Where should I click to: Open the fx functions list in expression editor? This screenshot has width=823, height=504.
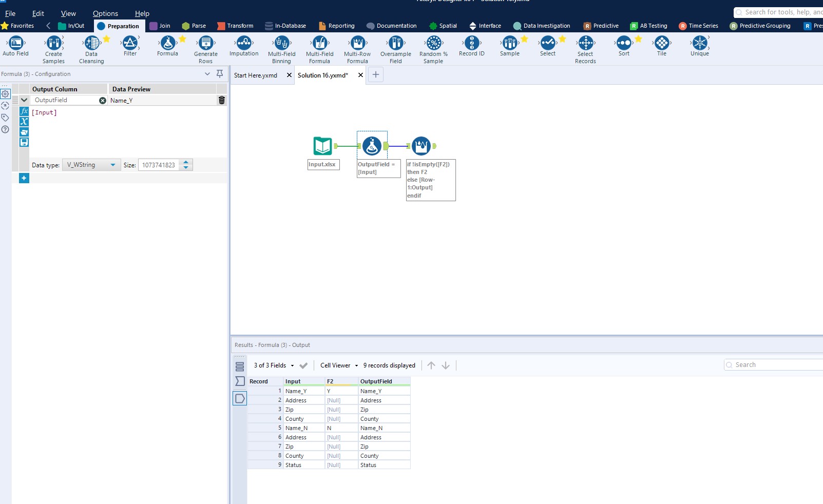click(x=24, y=111)
